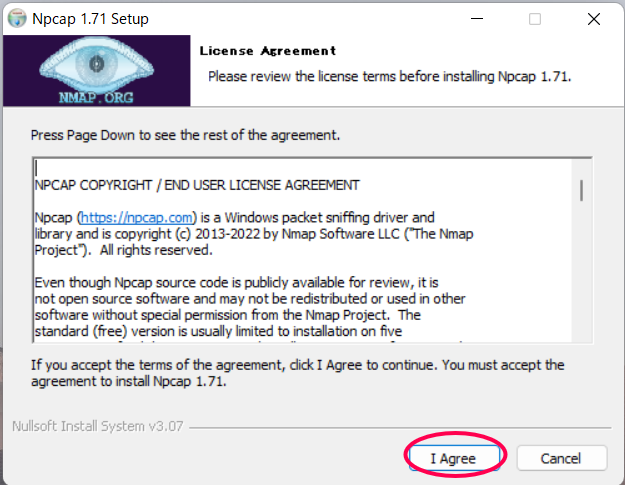
Task: Click the Npcap installer icon in title bar
Action: [17, 19]
